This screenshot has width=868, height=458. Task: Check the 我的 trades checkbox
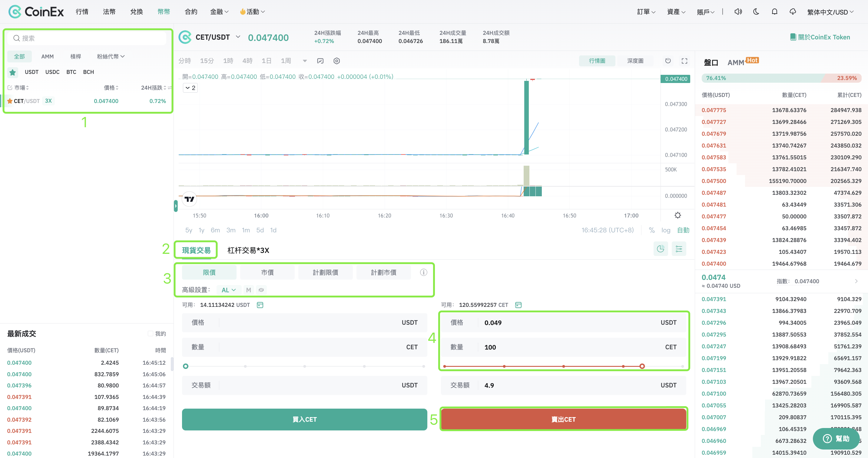pyautogui.click(x=150, y=334)
